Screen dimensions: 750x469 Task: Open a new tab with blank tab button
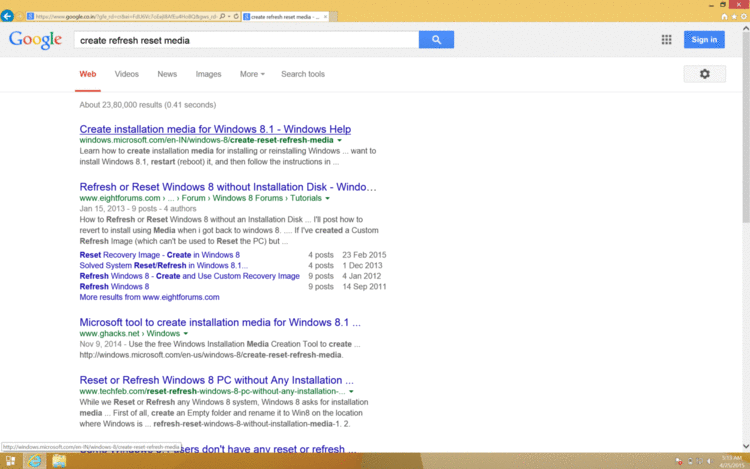coord(334,17)
